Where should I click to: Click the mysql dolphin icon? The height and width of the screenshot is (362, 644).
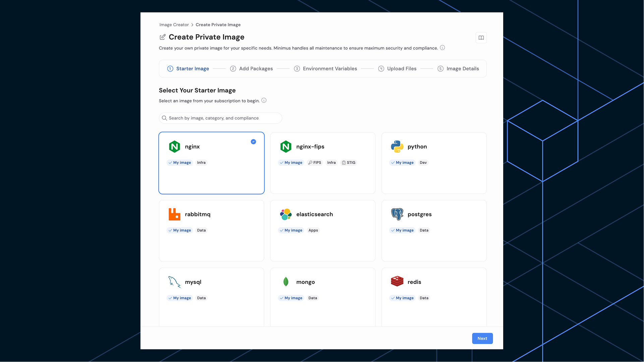point(174,282)
